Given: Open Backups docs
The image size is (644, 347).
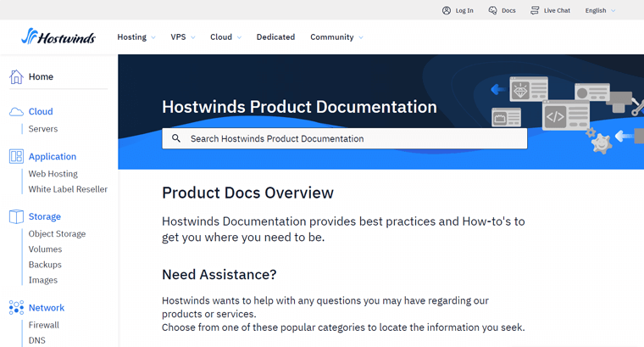Looking at the screenshot, I should [45, 265].
